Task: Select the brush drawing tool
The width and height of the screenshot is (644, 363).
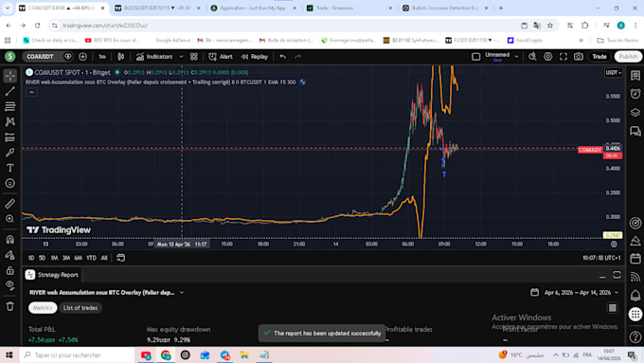Action: click(9, 153)
